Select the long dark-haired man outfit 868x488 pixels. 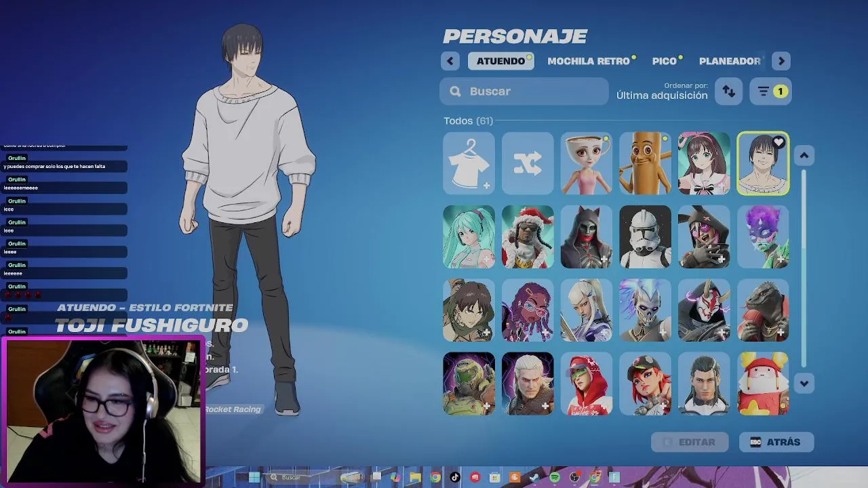705,384
